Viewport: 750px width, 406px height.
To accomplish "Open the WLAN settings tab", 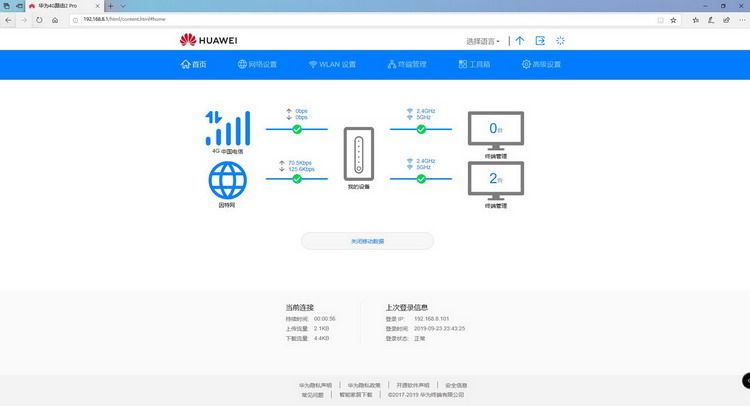I will pyautogui.click(x=332, y=64).
